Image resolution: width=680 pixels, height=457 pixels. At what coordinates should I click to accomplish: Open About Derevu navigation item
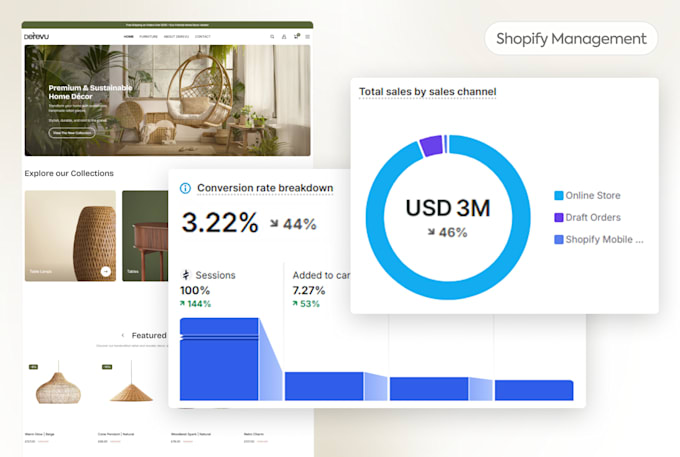tap(176, 37)
